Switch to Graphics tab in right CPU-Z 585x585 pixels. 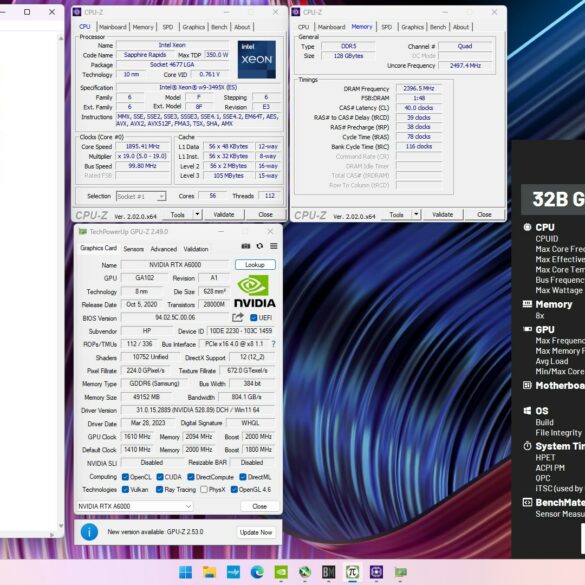(412, 27)
